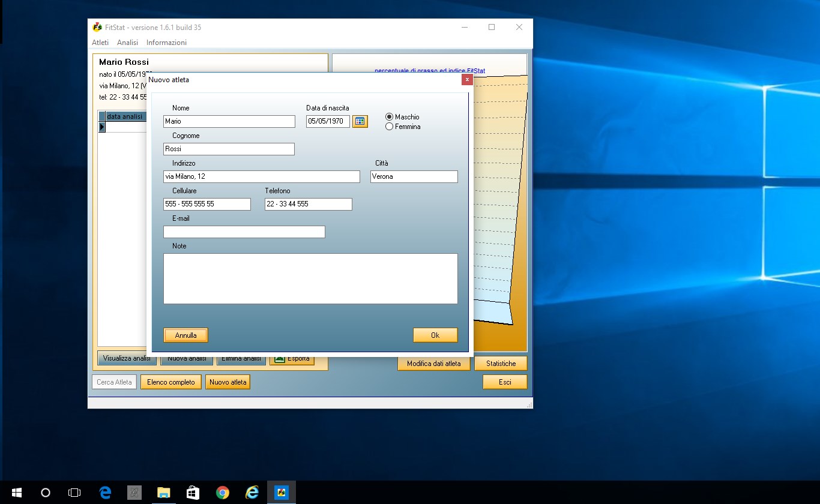Launch Microsoft Edge from the taskbar
The width and height of the screenshot is (820, 504).
tap(106, 493)
